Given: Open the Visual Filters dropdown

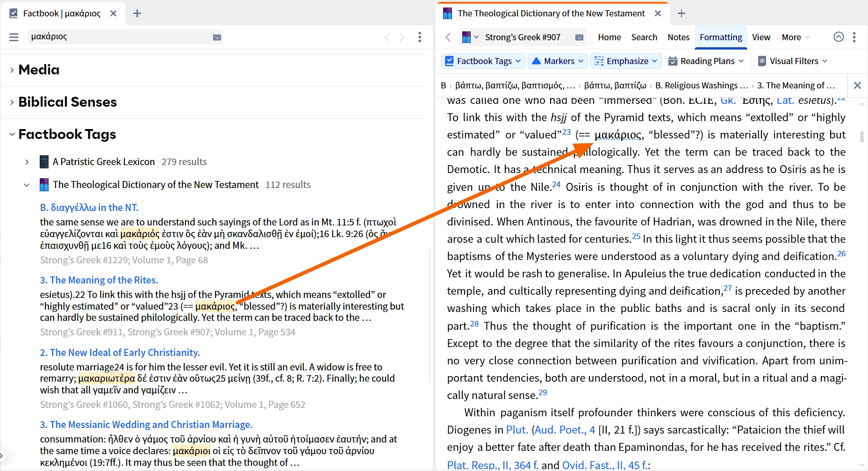Looking at the screenshot, I should click(x=792, y=61).
